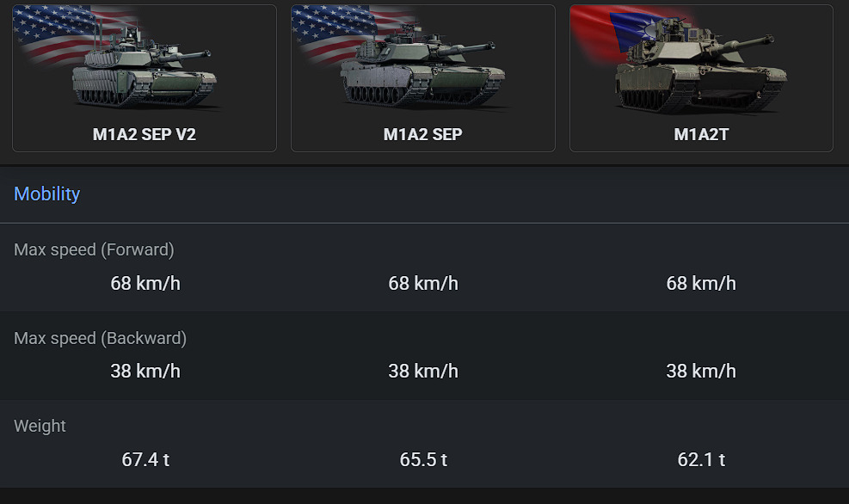Select the 65.5 t weight value
Image resolution: width=849 pixels, height=504 pixels.
point(423,459)
